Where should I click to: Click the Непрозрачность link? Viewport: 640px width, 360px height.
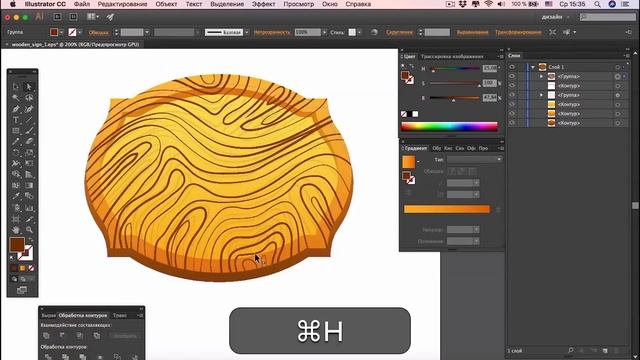pyautogui.click(x=271, y=32)
